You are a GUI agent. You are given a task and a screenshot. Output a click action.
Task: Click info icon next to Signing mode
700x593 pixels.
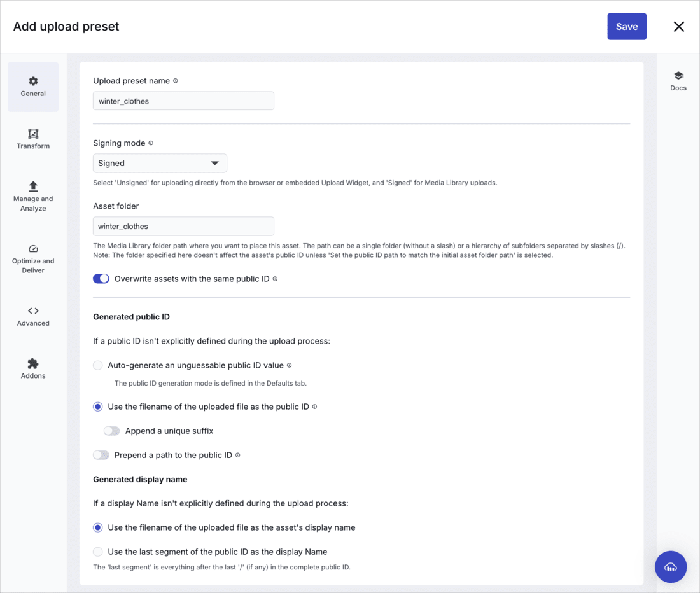(x=151, y=143)
